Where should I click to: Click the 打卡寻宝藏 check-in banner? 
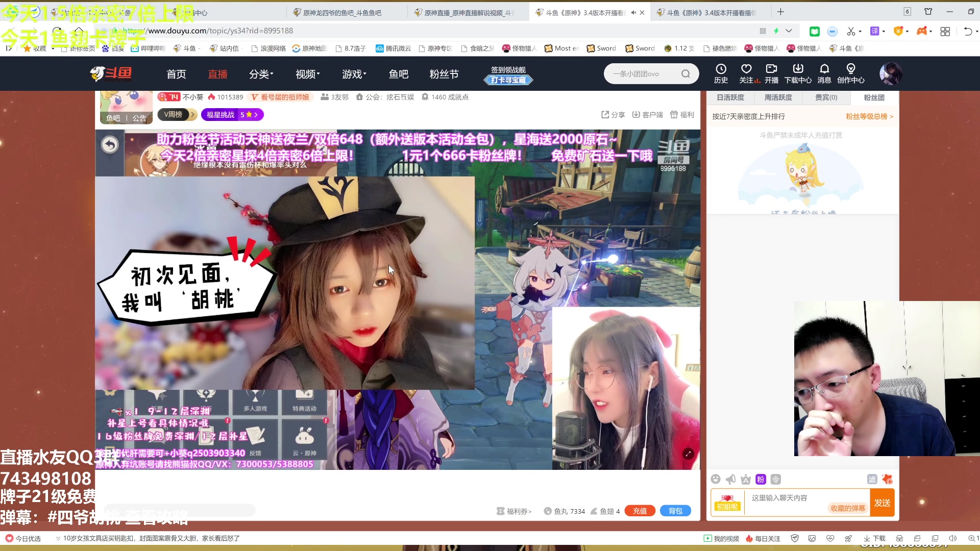508,80
